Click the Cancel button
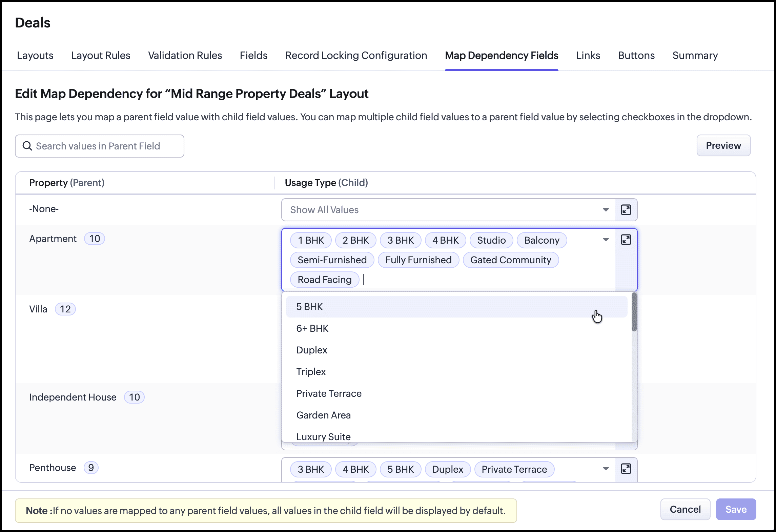776x532 pixels. (685, 509)
